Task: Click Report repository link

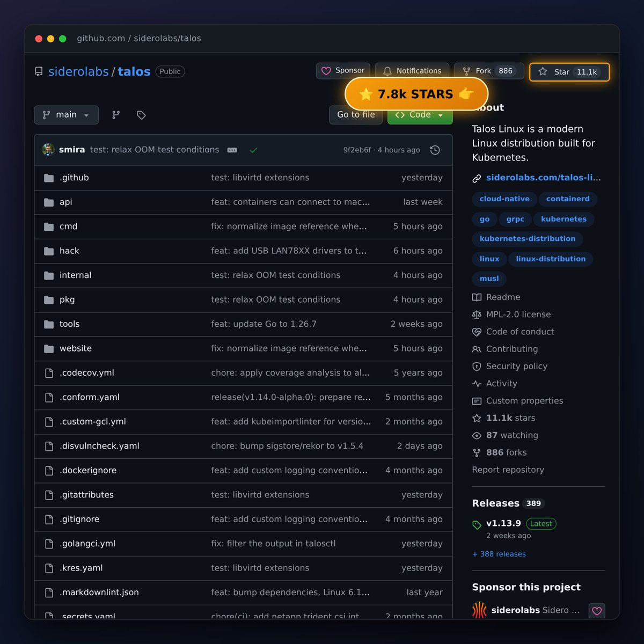Action: click(508, 470)
